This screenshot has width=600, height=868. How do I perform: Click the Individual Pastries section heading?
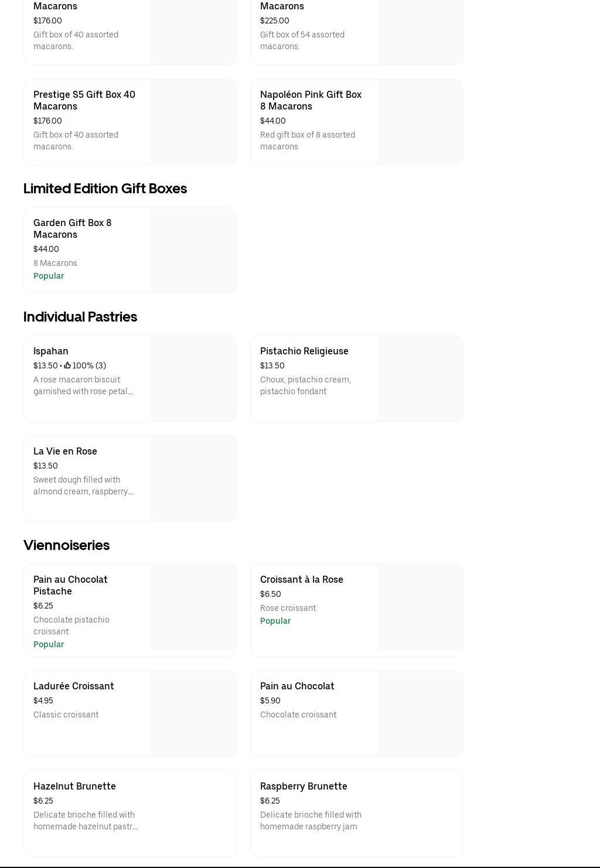pos(80,317)
